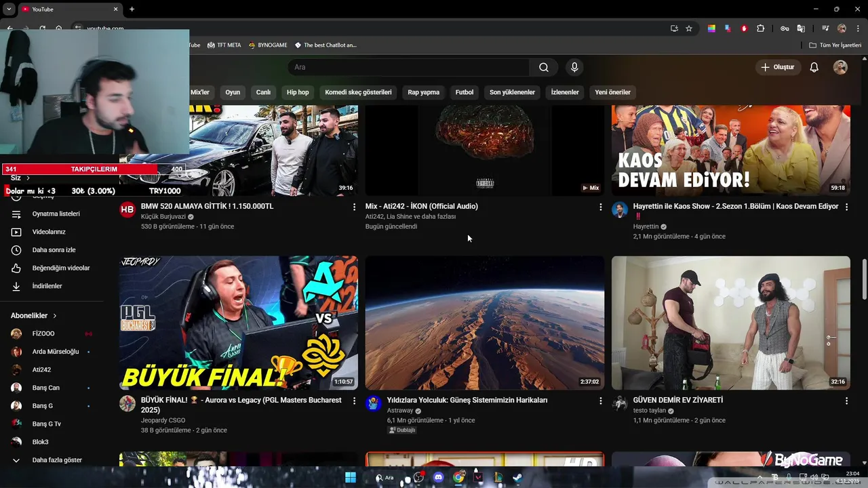Open Oynatma listeleri in sidebar

[x=56, y=213]
